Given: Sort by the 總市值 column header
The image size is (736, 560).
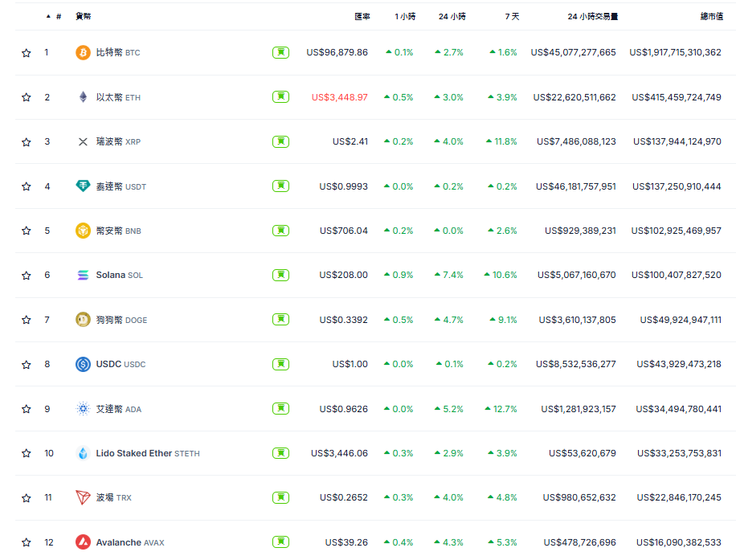Looking at the screenshot, I should pos(710,16).
